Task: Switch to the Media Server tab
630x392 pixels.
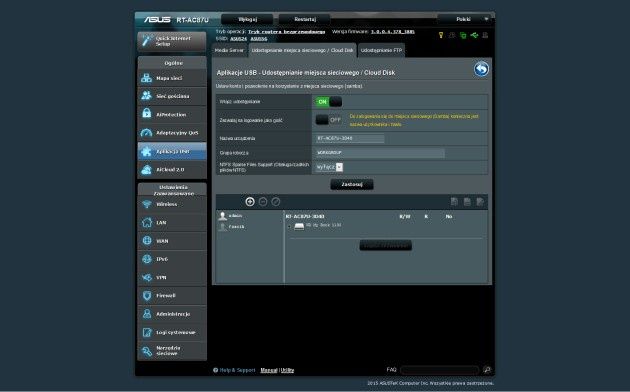Action: point(229,51)
